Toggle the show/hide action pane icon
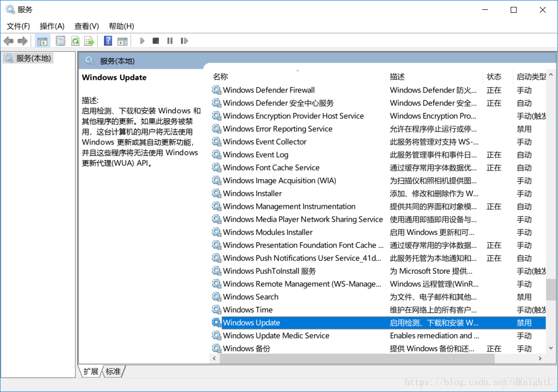Image resolution: width=558 pixels, height=392 pixels. [x=122, y=41]
